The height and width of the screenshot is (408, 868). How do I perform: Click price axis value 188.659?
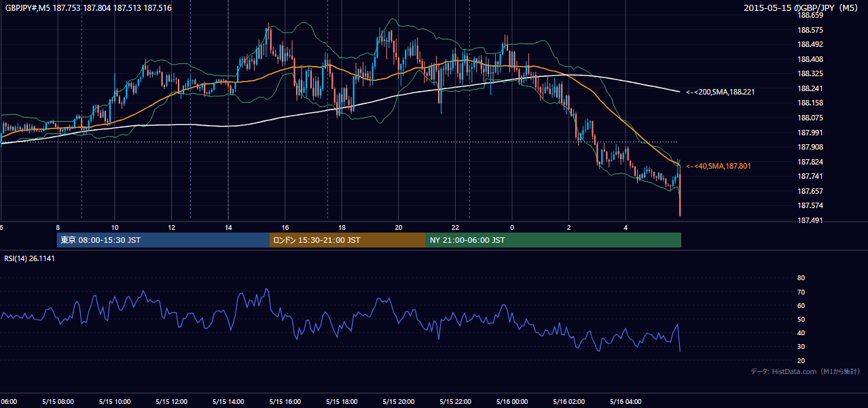point(810,15)
